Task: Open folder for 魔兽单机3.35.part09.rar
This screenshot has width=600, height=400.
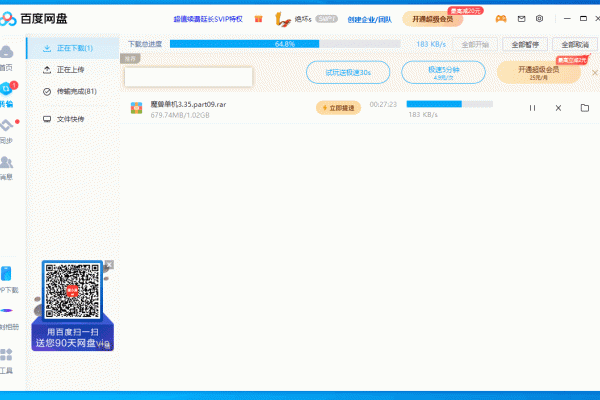Action: (585, 108)
